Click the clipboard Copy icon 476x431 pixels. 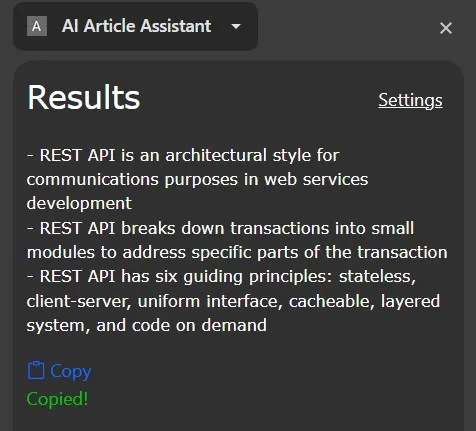[36, 370]
